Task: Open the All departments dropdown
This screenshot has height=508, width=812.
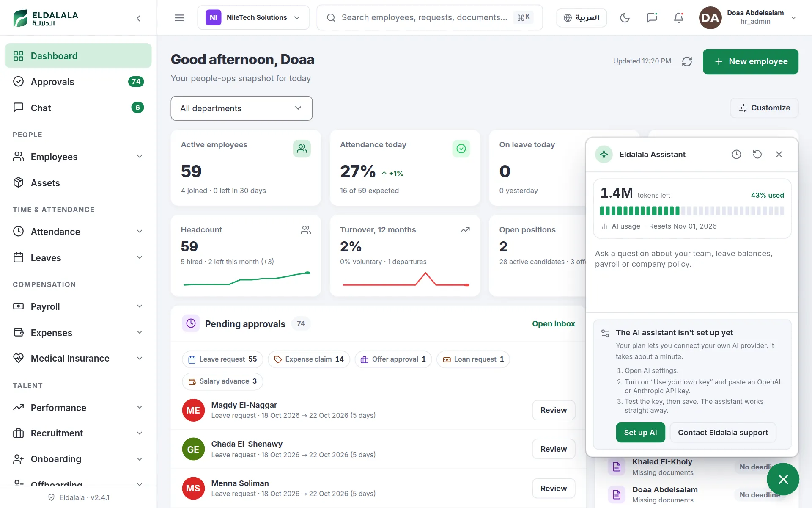Action: (241, 108)
